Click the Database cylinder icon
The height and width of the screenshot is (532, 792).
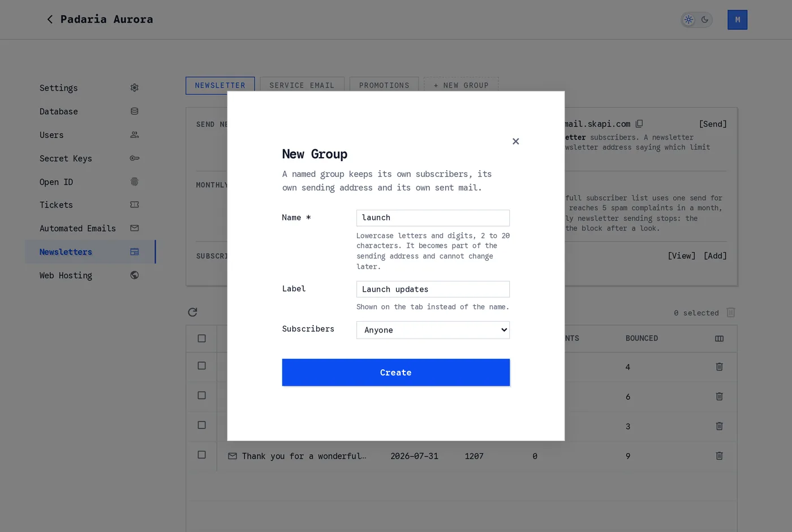[x=135, y=111]
